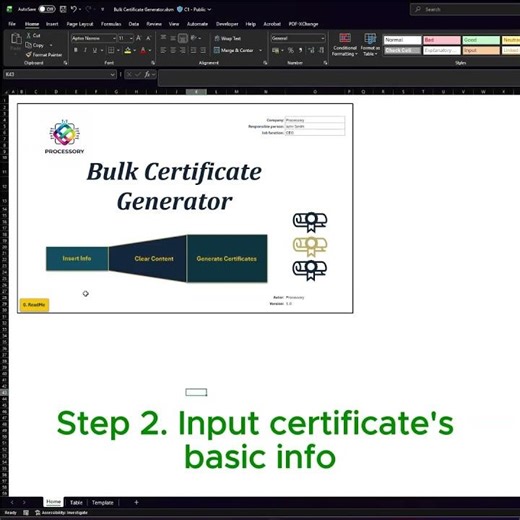This screenshot has width=520, height=520.
Task: Click Decrease Indent icon
Action: 193,50
